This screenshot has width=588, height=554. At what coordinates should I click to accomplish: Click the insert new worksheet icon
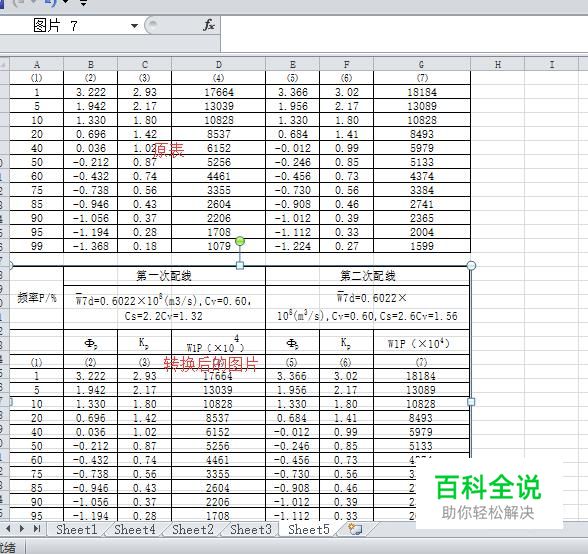tap(355, 529)
